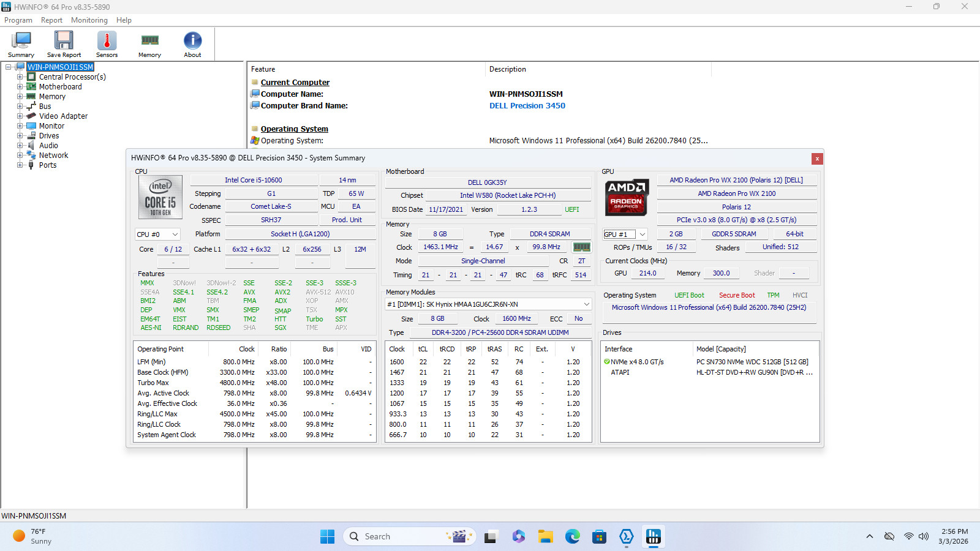Screen dimensions: 980x551
Task: Open the memory module DIMM1 dropdown
Action: pos(488,304)
